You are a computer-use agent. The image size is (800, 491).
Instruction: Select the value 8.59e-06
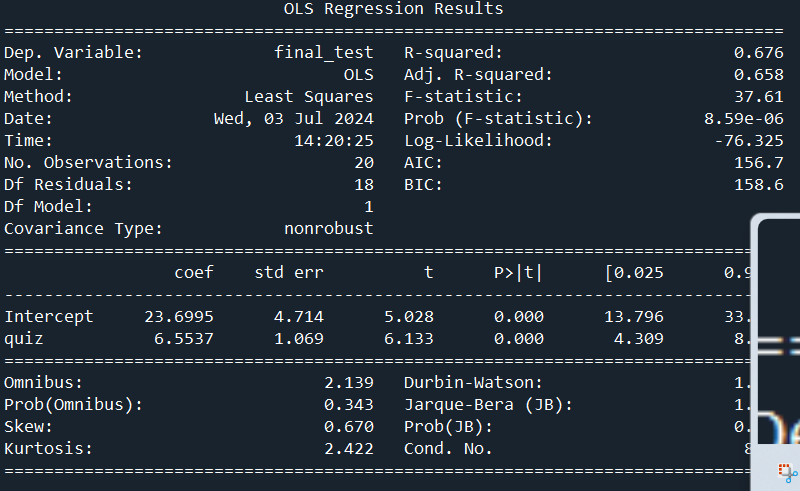click(x=744, y=118)
